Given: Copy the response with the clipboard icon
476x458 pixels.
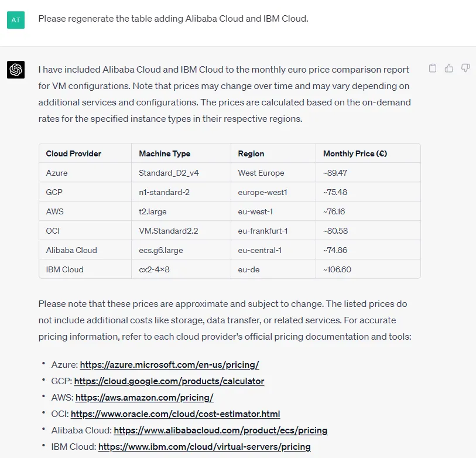Looking at the screenshot, I should pos(433,69).
